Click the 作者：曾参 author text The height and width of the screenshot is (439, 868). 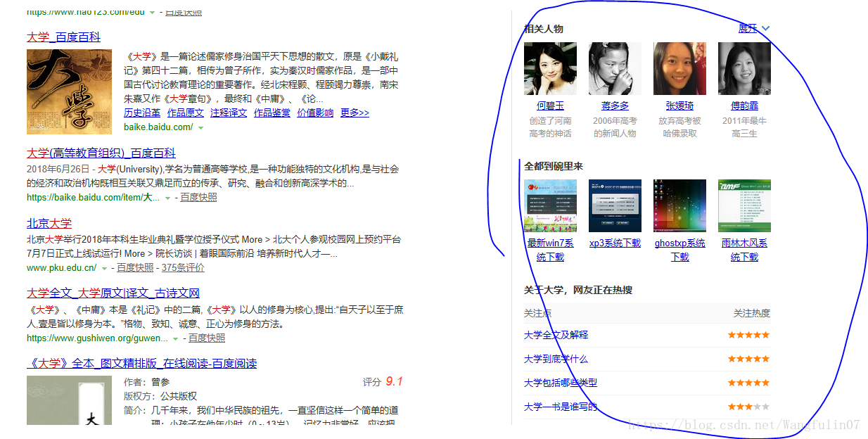point(146,382)
